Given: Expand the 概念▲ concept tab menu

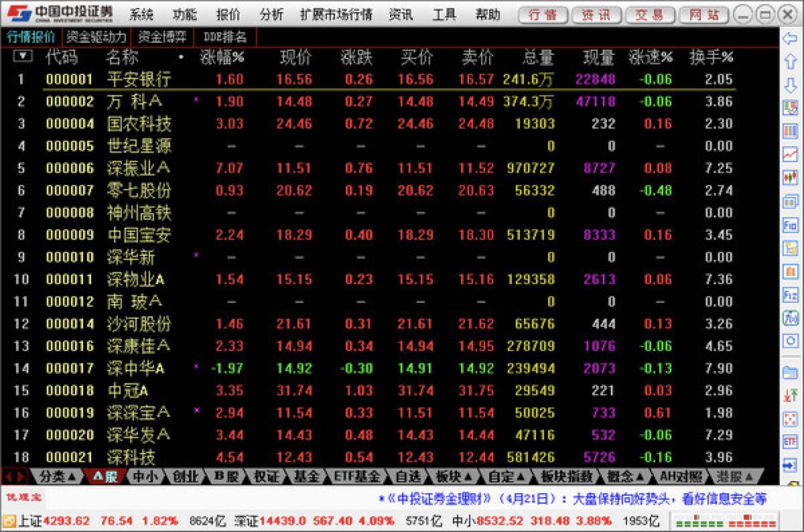Looking at the screenshot, I should point(626,476).
